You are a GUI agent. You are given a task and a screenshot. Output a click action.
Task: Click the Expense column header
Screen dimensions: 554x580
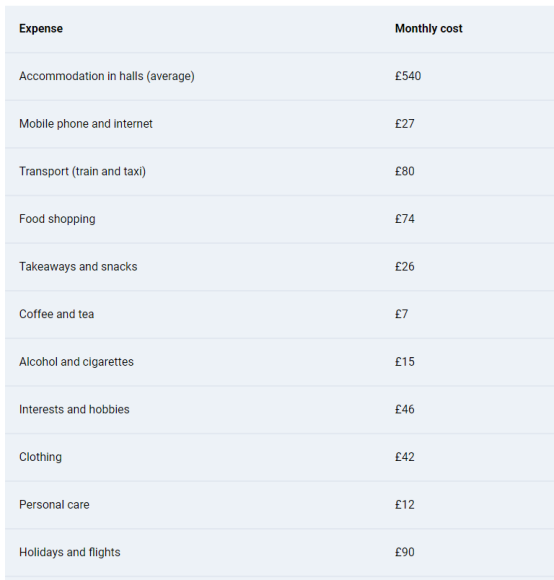pos(41,28)
